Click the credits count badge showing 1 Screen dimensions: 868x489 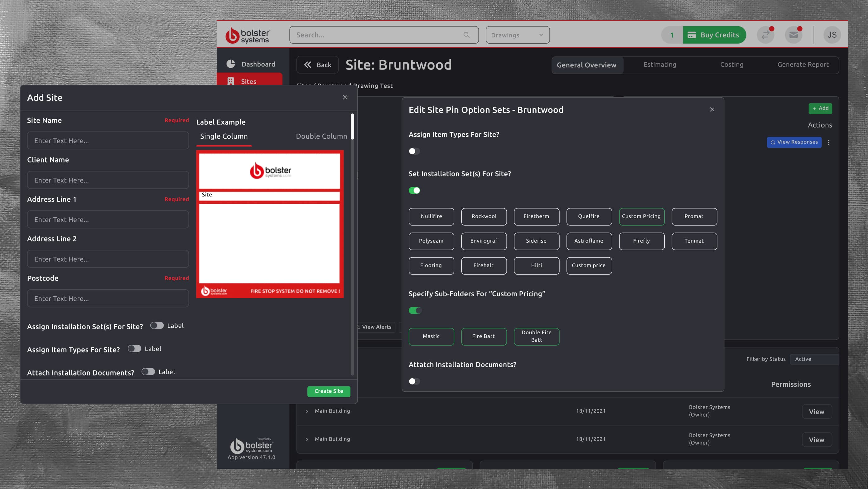(x=672, y=35)
